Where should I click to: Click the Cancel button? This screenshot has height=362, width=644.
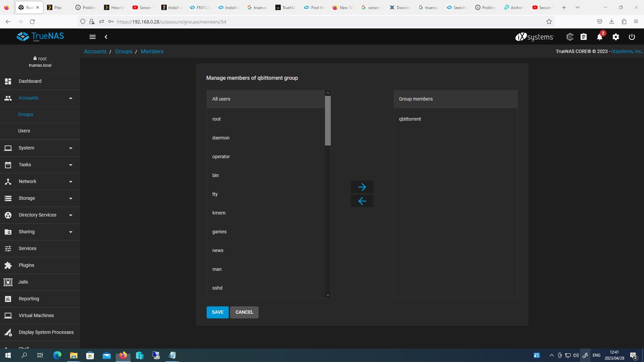(x=244, y=312)
